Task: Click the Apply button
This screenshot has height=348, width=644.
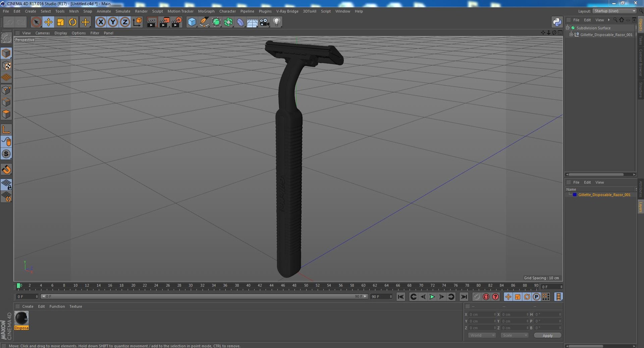Action: 547,335
